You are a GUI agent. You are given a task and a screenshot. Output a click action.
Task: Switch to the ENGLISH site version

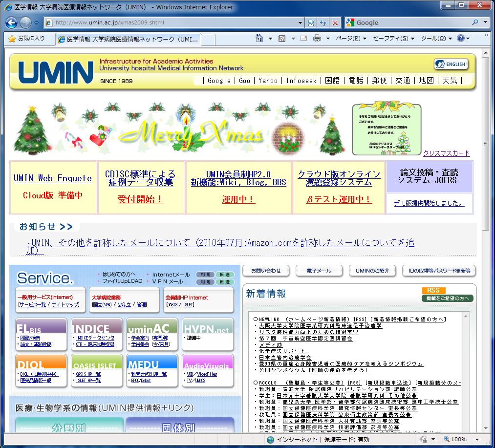pos(451,64)
